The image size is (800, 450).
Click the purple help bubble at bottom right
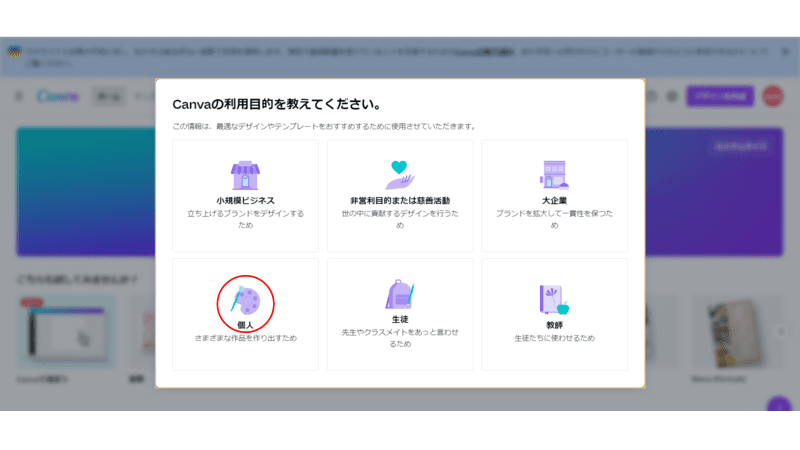pos(779,406)
